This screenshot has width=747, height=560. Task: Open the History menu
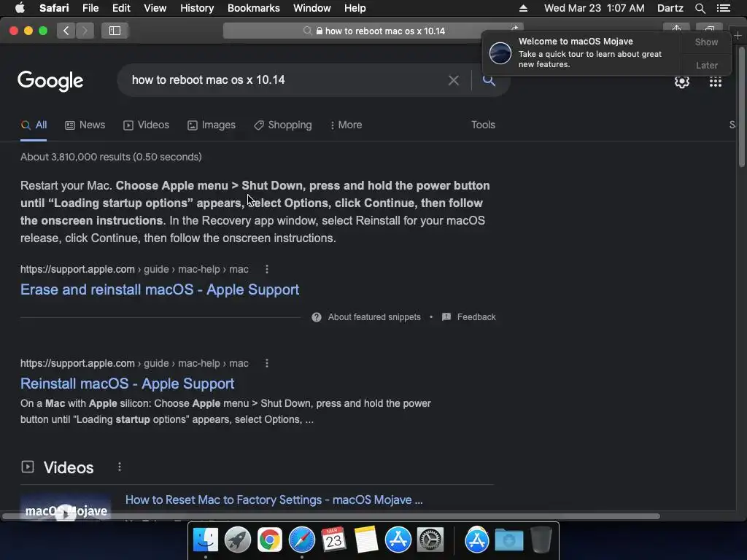[x=197, y=8]
